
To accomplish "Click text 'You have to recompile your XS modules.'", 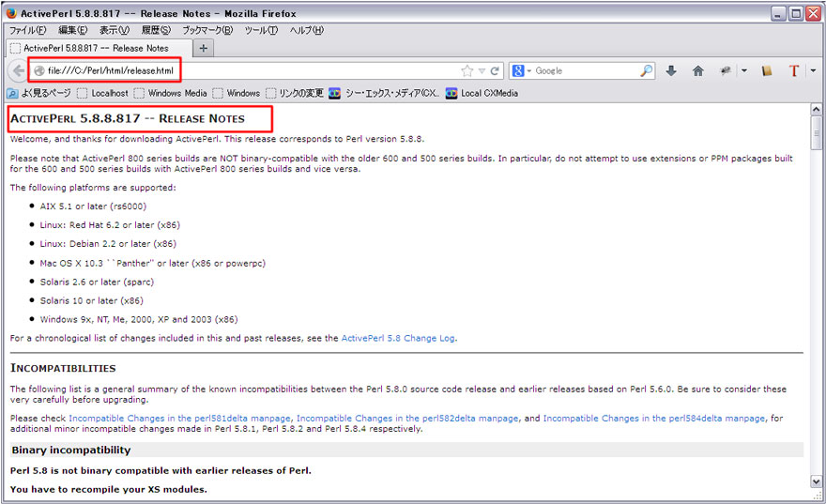I will (x=109, y=489).
